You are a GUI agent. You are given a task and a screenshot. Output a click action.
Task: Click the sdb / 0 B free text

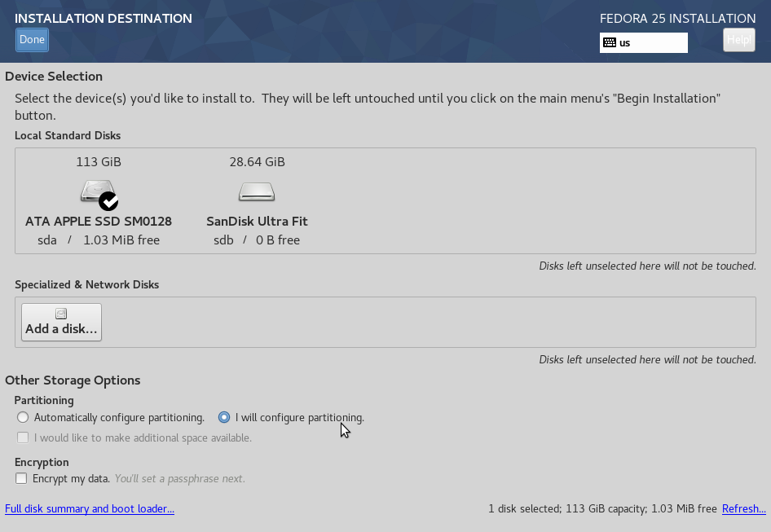(x=257, y=240)
